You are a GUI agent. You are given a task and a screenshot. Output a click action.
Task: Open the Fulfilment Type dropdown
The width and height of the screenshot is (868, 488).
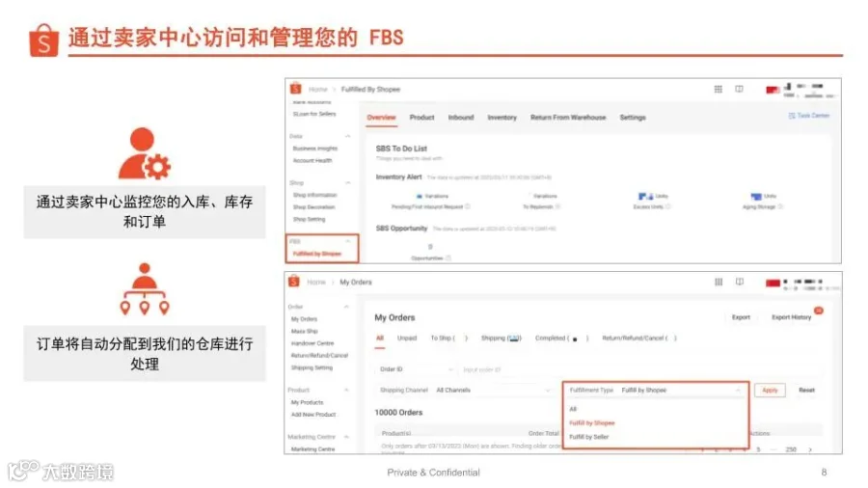[655, 390]
